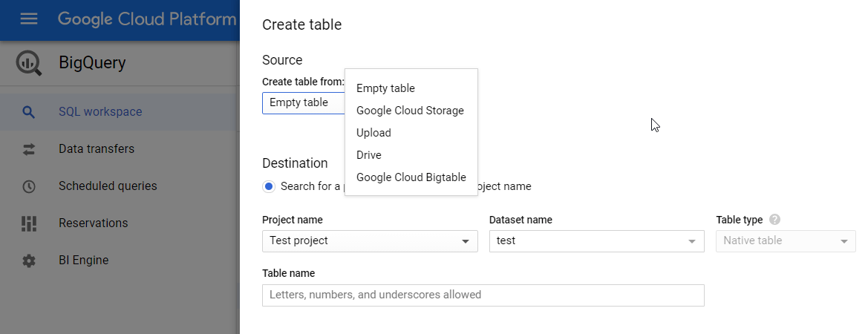This screenshot has width=868, height=334.
Task: Expand the Project name dropdown
Action: point(370,241)
